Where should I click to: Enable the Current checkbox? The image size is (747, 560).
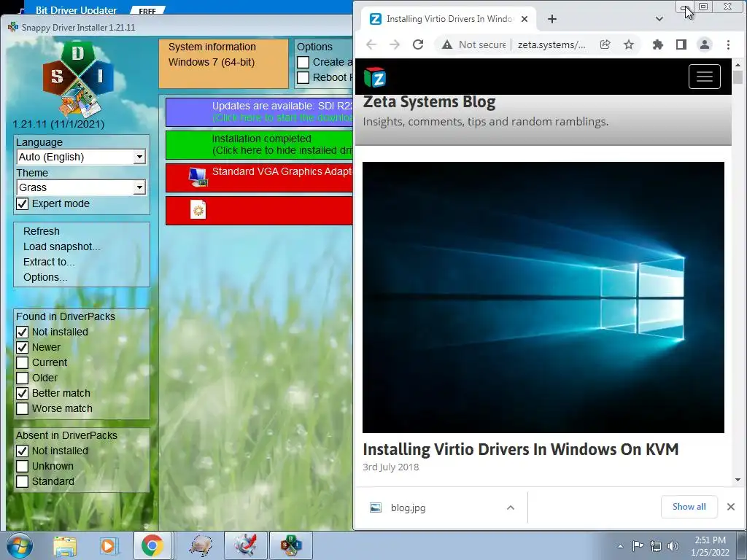[23, 362]
